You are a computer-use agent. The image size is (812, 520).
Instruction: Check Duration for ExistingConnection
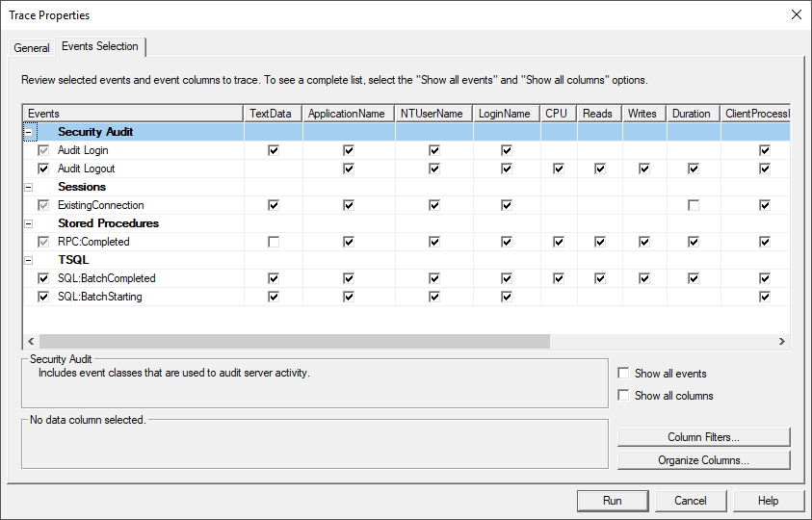pyautogui.click(x=693, y=205)
